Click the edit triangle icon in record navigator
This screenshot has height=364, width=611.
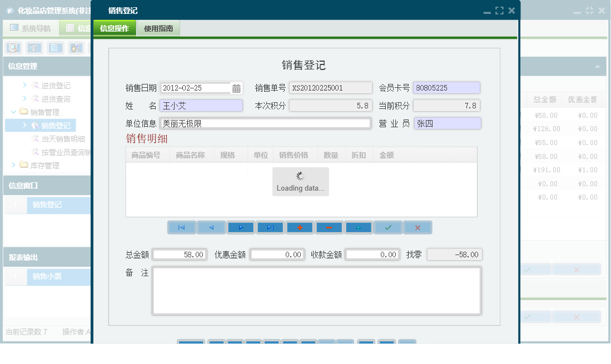pos(359,227)
